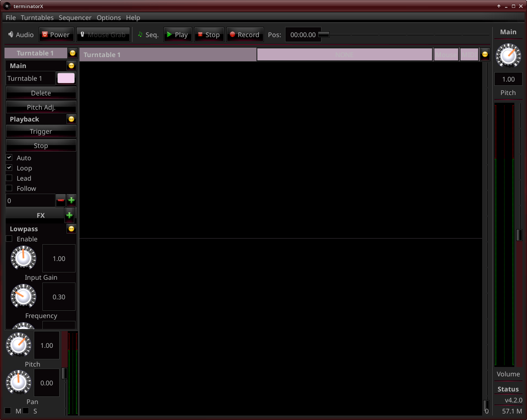Open the Sequencer menu
527x420 pixels.
point(75,18)
